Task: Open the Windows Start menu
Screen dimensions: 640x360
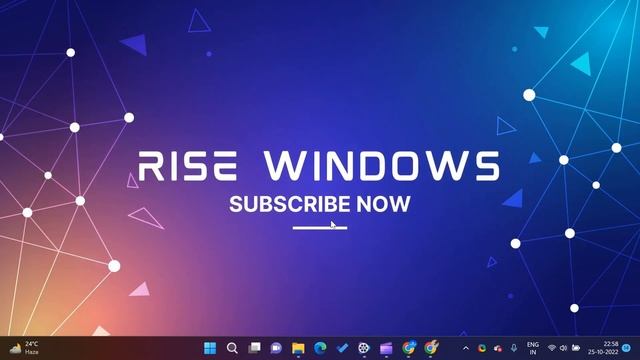Action: [210, 348]
